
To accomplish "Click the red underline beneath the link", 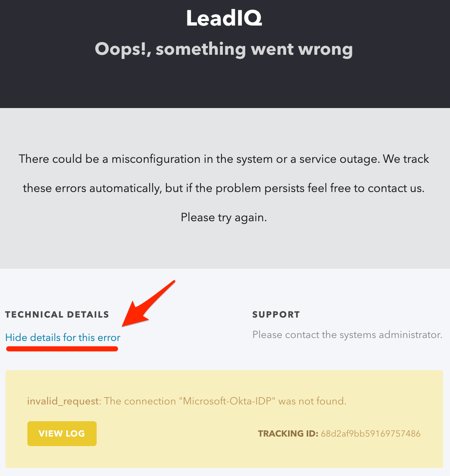I will pyautogui.click(x=62, y=349).
